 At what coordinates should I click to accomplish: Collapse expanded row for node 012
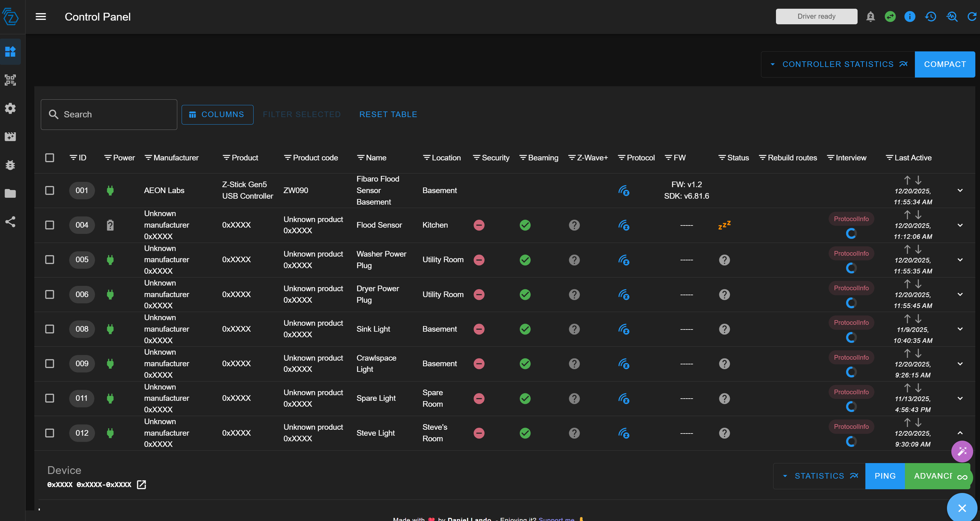(960, 433)
